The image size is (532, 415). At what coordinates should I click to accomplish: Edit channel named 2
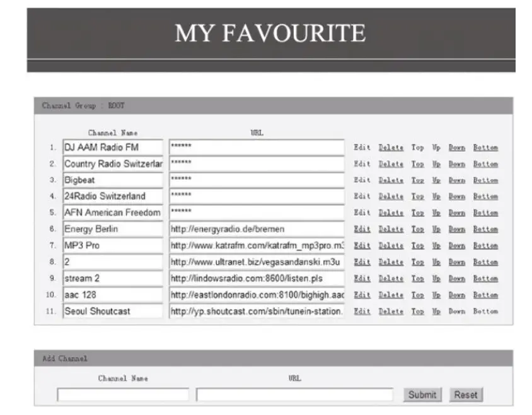[362, 262]
